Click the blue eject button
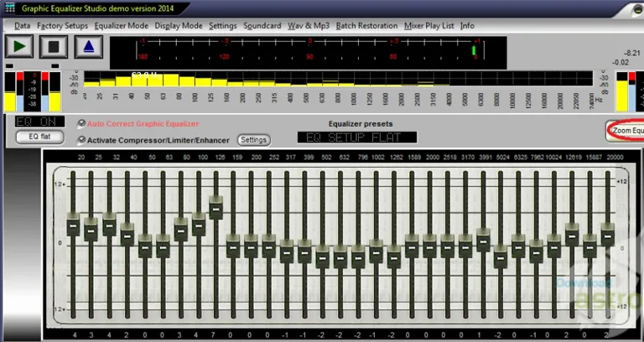Viewport: 644px width, 342px height. (89, 46)
